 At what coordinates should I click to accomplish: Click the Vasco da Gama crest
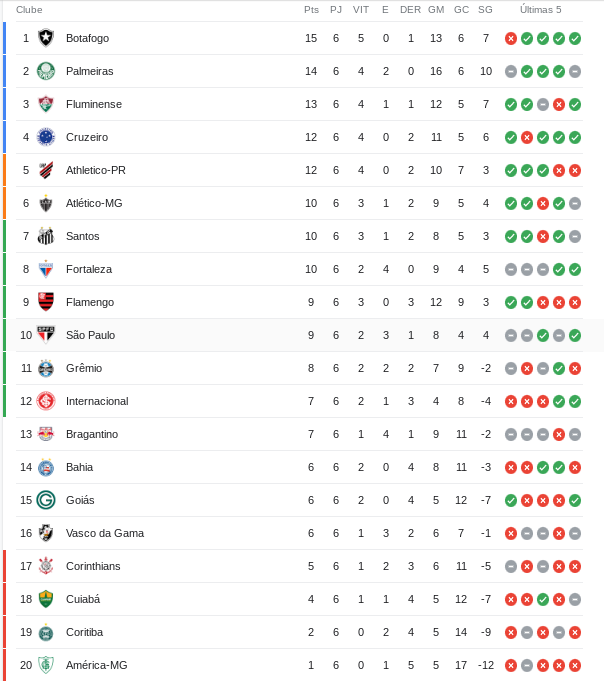coord(46,533)
